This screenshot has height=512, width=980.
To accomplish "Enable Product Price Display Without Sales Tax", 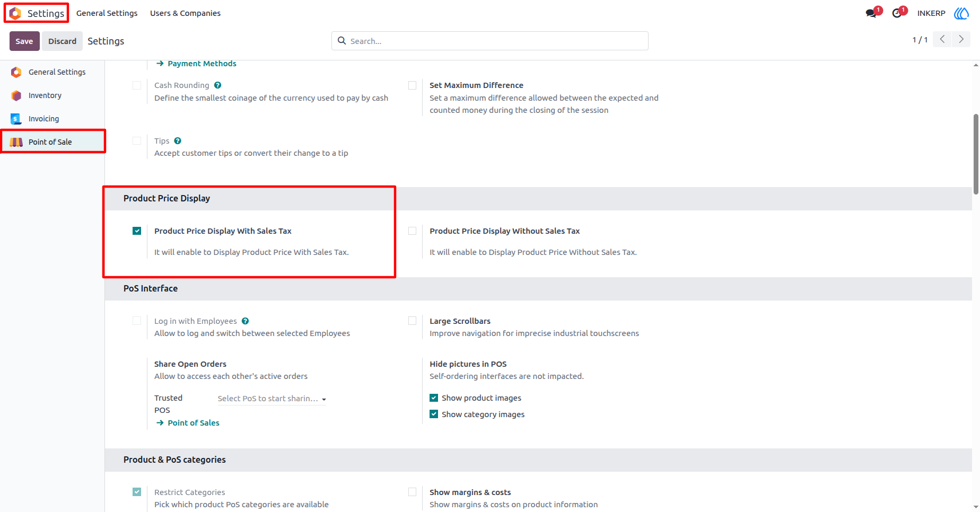I will 412,231.
